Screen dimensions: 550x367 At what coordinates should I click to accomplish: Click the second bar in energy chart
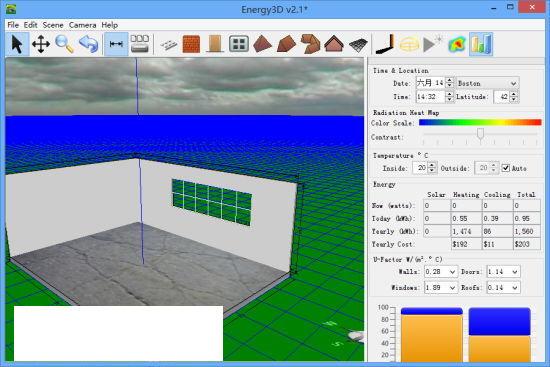[499, 334]
